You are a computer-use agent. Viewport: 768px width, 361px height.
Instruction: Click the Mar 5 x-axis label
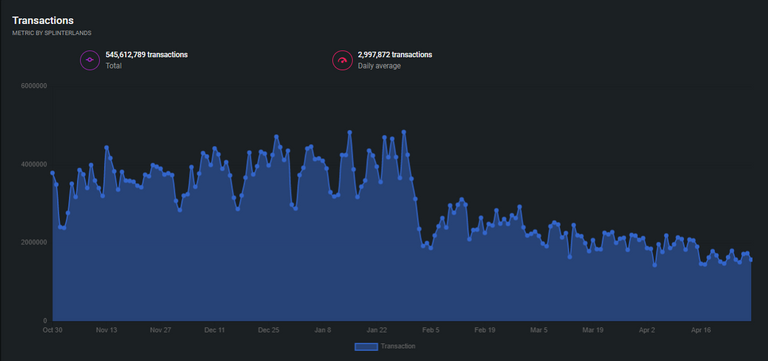539,330
